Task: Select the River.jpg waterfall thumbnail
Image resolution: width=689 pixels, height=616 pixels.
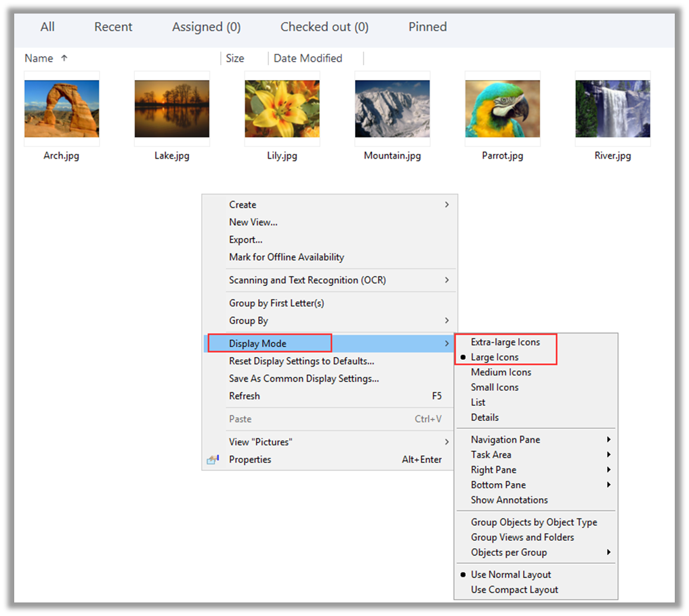Action: point(613,108)
